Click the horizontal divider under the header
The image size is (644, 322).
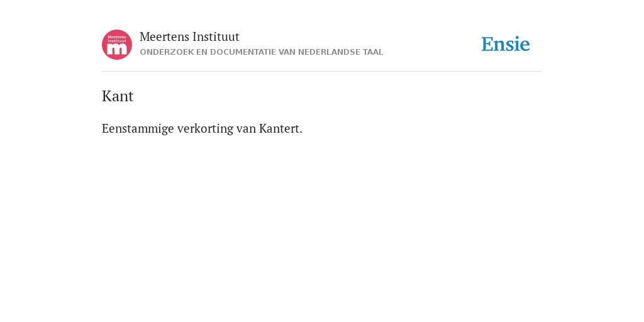coord(322,72)
